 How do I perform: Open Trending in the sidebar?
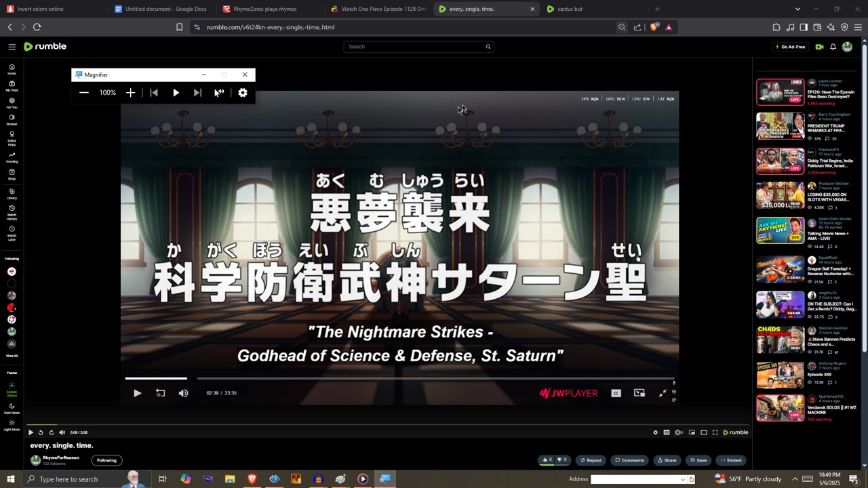(x=12, y=157)
